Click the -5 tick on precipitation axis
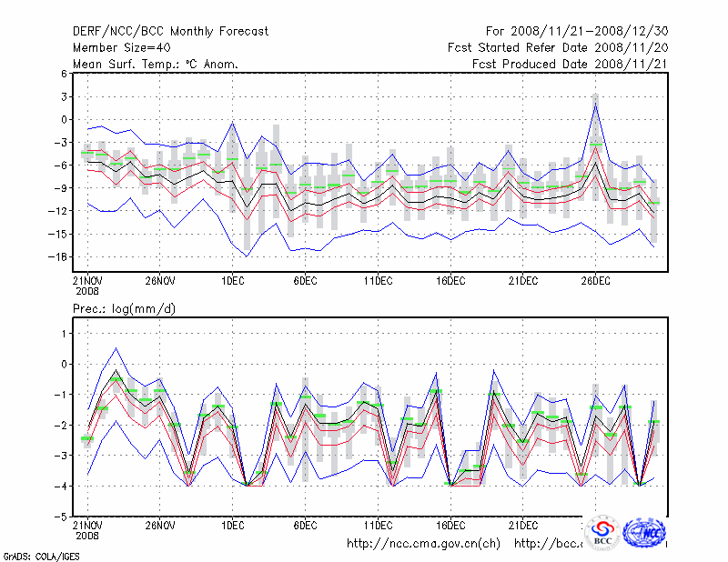 point(61,516)
